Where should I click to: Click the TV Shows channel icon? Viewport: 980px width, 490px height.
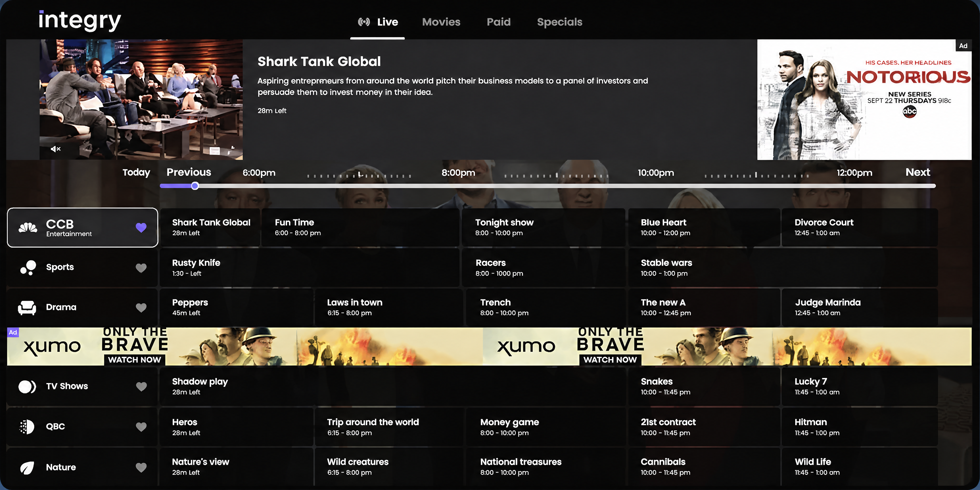pyautogui.click(x=27, y=387)
